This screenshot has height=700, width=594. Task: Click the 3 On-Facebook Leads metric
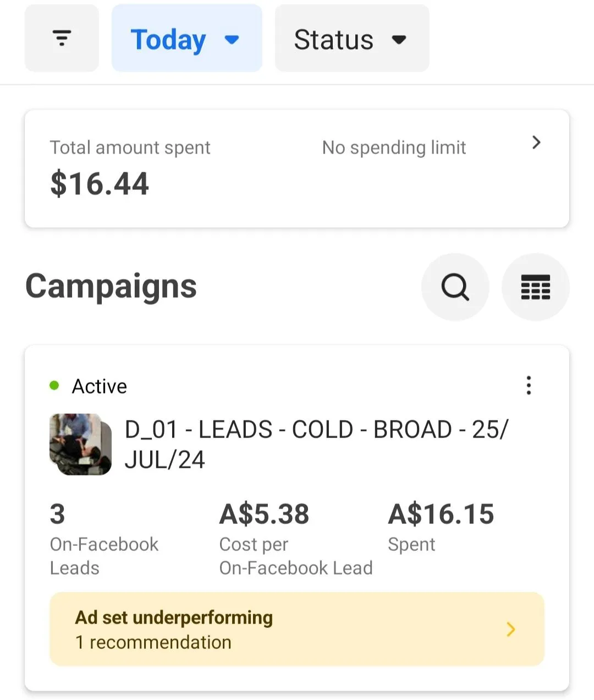57,515
